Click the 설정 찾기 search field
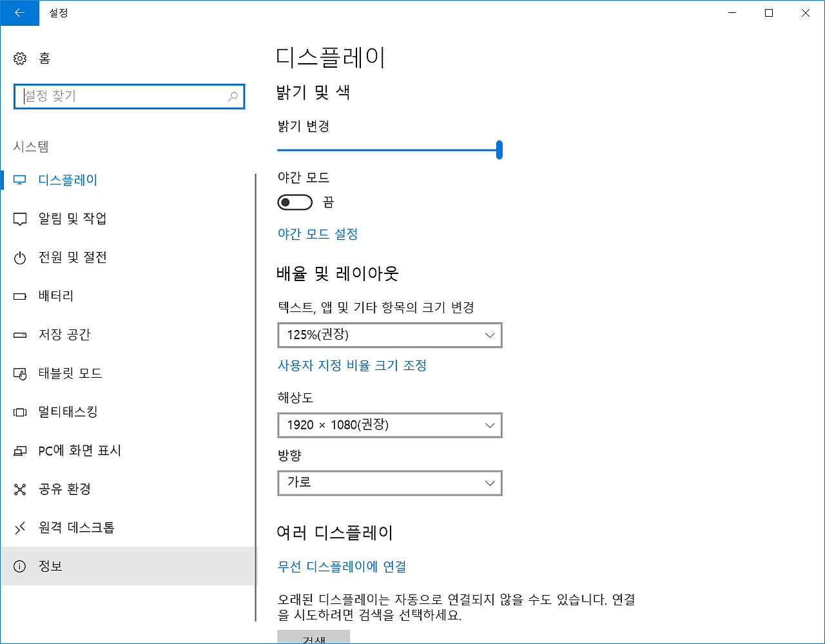The height and width of the screenshot is (644, 825). click(129, 96)
